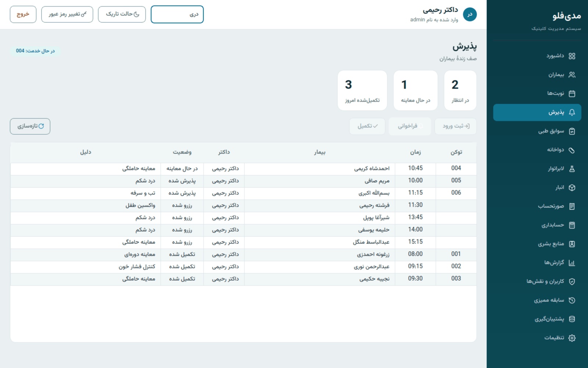Open the پشتیبان‌گیری database icon

[572, 319]
